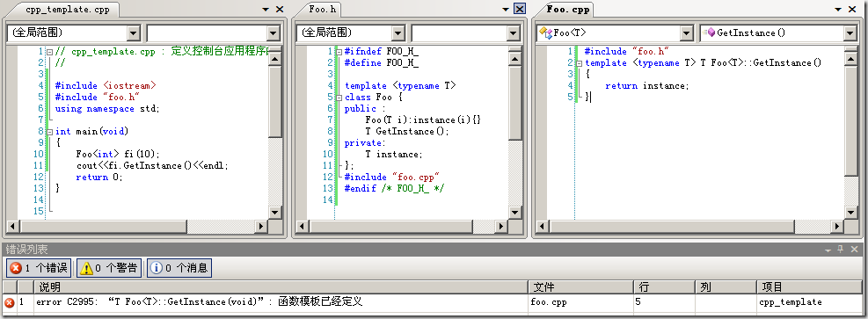868x319 pixels.
Task: Expand members dropdown in Foo.h pane
Action: (x=514, y=33)
